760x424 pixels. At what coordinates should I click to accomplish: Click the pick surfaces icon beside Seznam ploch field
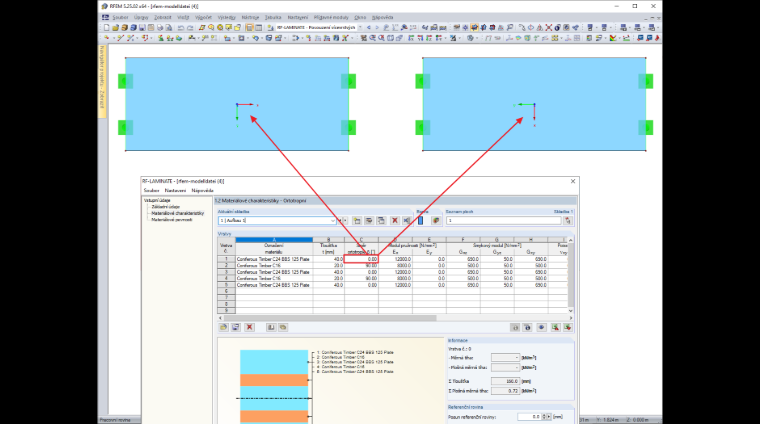[568, 220]
